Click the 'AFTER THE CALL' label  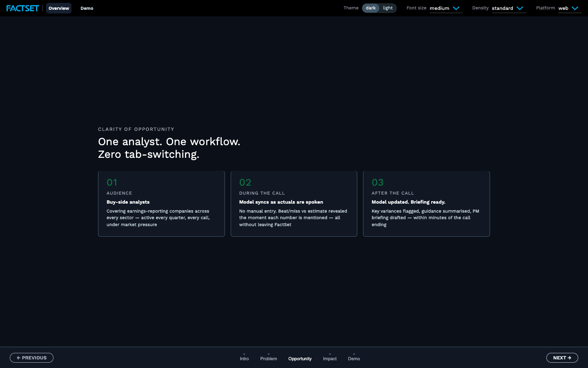[x=393, y=193]
